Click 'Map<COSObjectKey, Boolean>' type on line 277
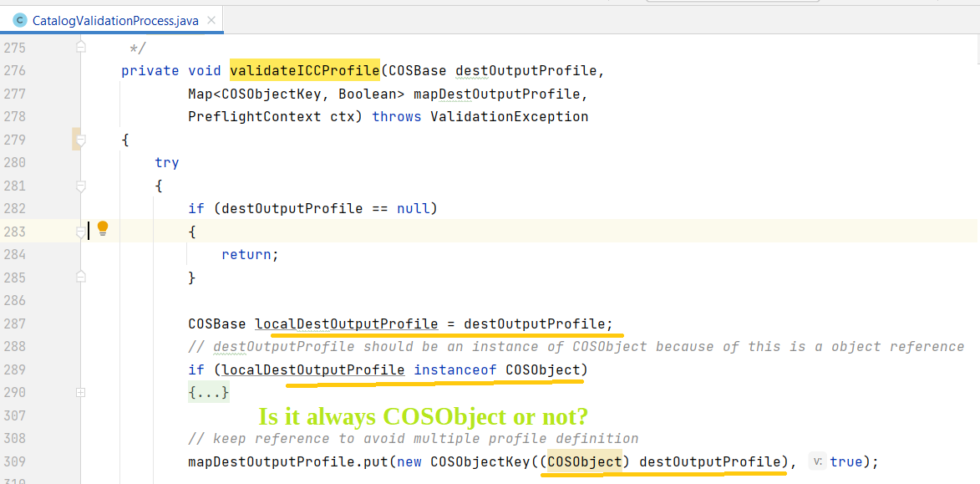The width and height of the screenshot is (980, 484). tap(297, 94)
